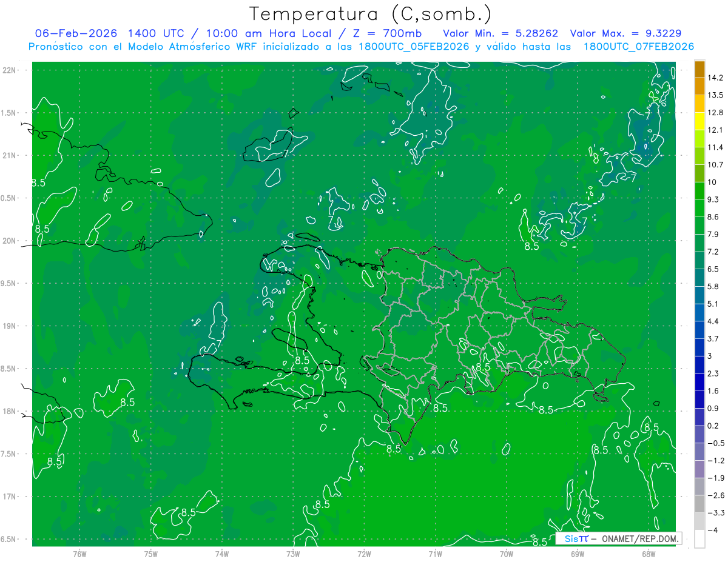Click the 6.5N latitude axis label

(x=8, y=540)
